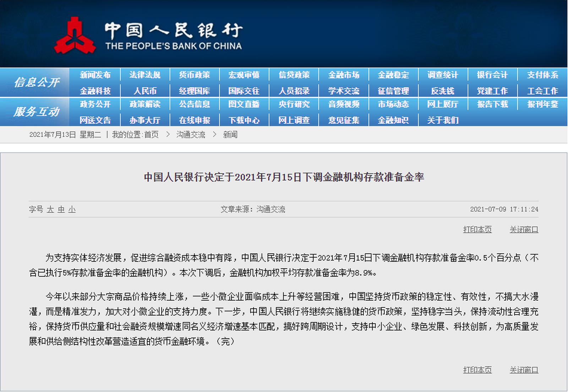This screenshot has width=568, height=392.
Task: Open the 支付体系 navigation link
Action: (x=542, y=75)
